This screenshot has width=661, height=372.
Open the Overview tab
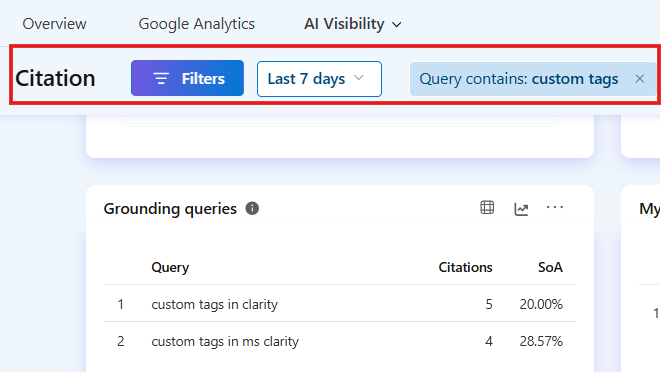click(54, 24)
